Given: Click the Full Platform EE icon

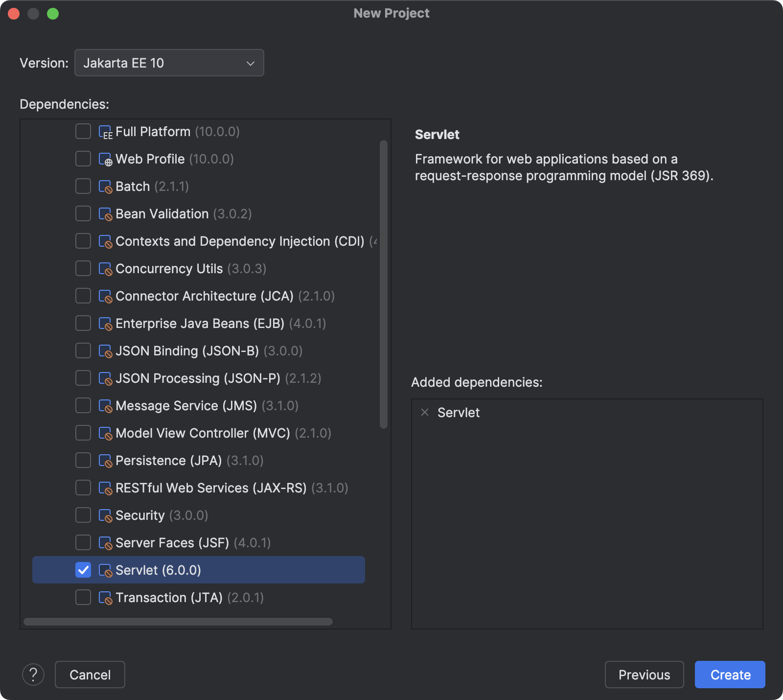Looking at the screenshot, I should pos(106,131).
